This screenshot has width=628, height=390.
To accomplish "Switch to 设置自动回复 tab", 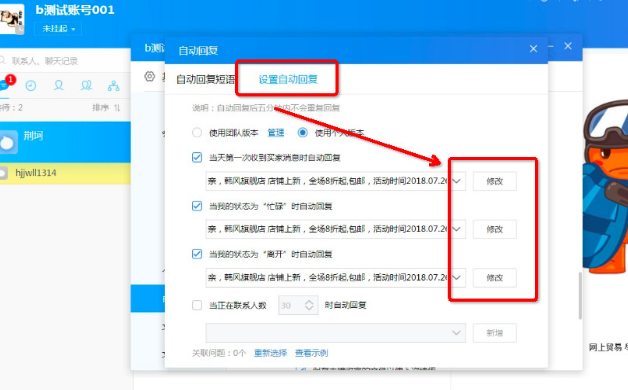I will [x=288, y=79].
